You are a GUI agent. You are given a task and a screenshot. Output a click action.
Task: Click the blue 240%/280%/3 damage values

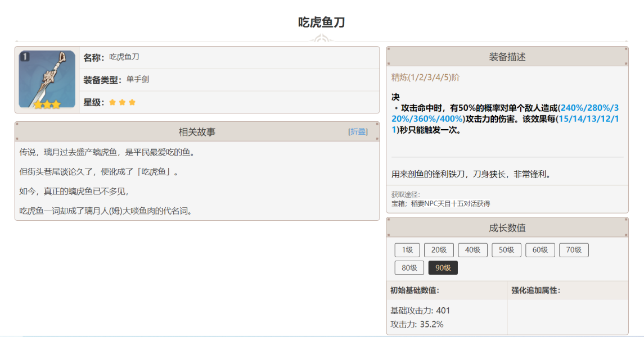(x=590, y=108)
